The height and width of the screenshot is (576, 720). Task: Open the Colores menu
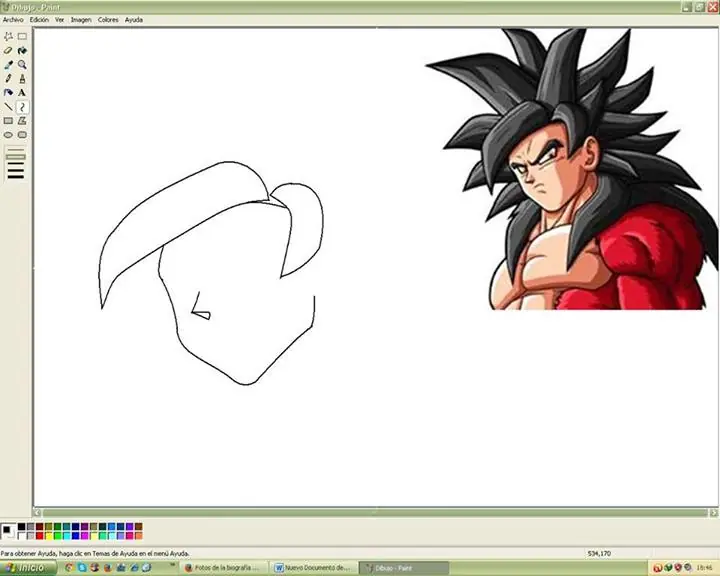pyautogui.click(x=108, y=20)
